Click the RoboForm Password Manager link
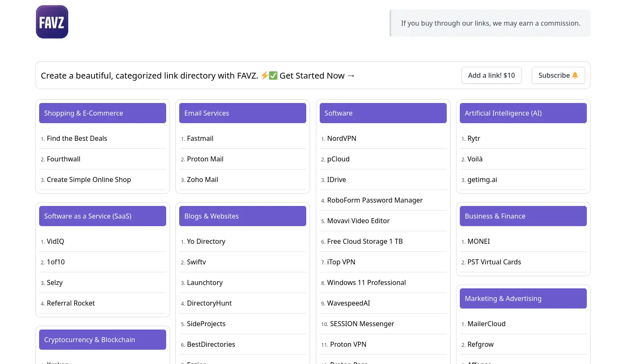The image size is (631, 364). [x=375, y=200]
